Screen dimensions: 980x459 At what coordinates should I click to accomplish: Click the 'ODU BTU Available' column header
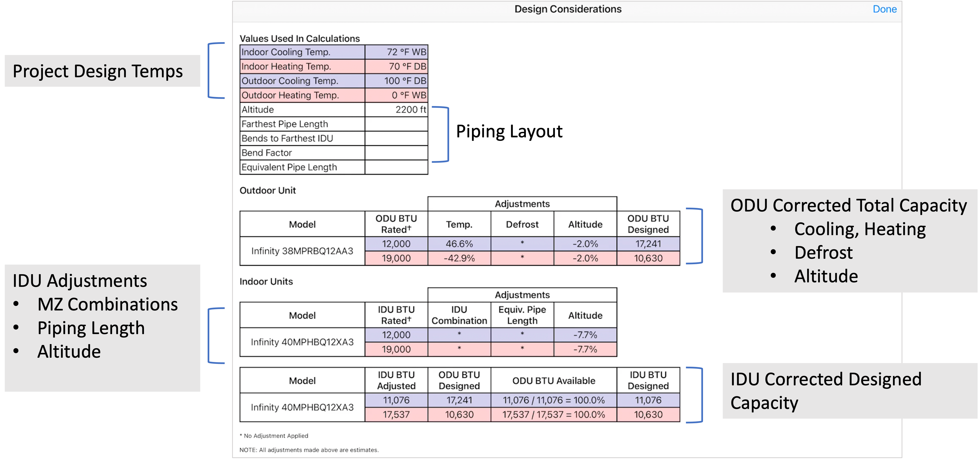tap(554, 380)
